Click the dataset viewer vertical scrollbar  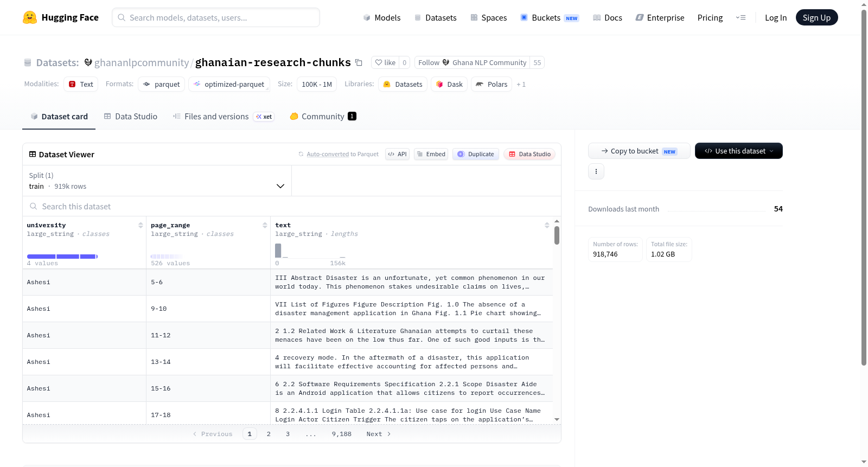click(x=557, y=235)
